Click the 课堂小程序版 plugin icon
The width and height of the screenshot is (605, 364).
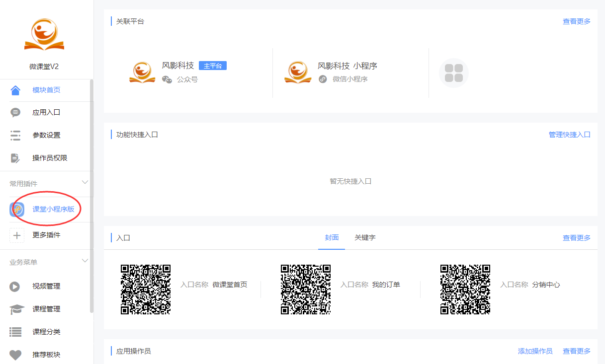(x=17, y=210)
